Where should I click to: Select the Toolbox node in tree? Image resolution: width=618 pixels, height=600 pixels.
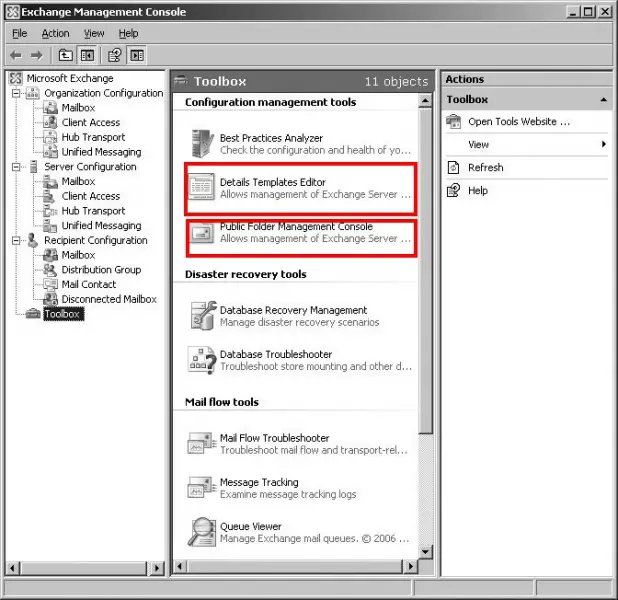coord(63,314)
